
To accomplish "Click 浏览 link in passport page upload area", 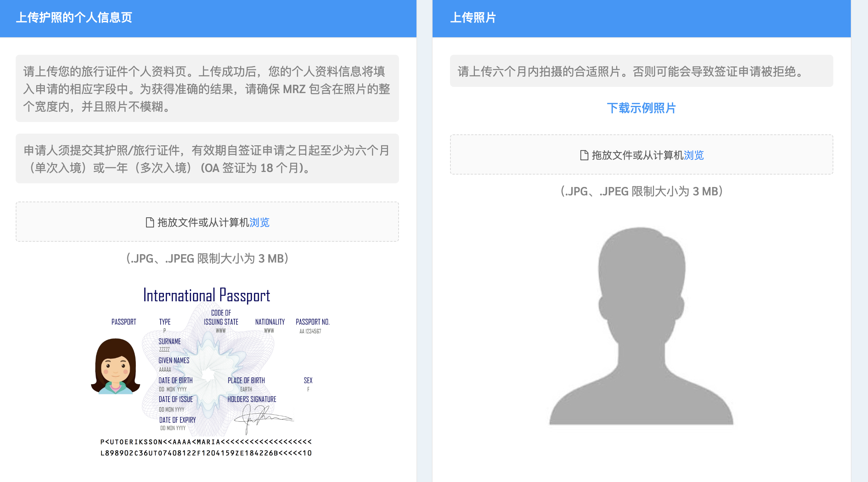I will tap(259, 222).
